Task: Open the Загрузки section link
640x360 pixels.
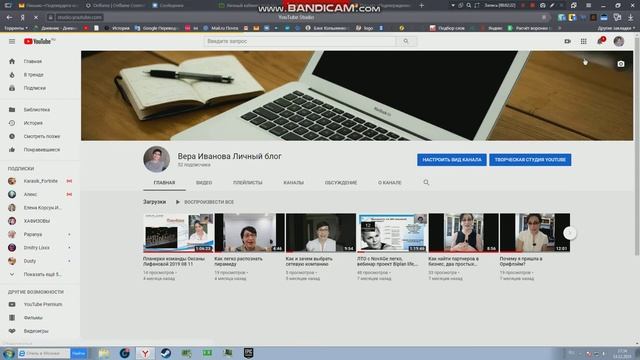Action: tap(154, 202)
